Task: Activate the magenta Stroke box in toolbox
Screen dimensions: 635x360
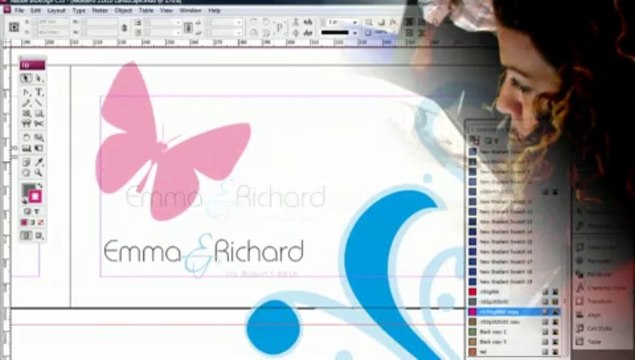Action: point(35,197)
